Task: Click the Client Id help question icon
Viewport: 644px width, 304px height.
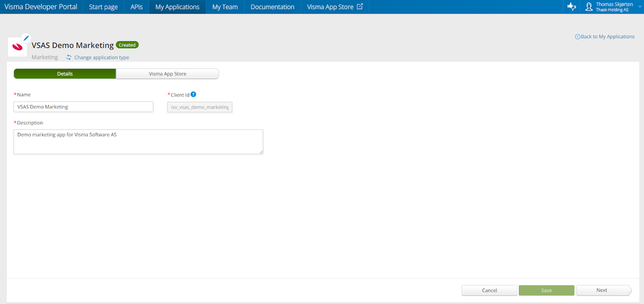Action: (x=194, y=94)
